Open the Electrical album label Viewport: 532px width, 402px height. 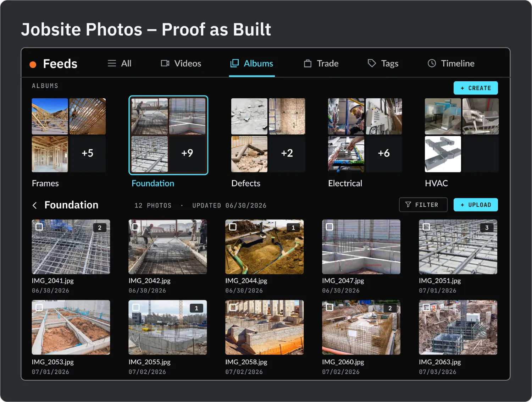tap(345, 183)
